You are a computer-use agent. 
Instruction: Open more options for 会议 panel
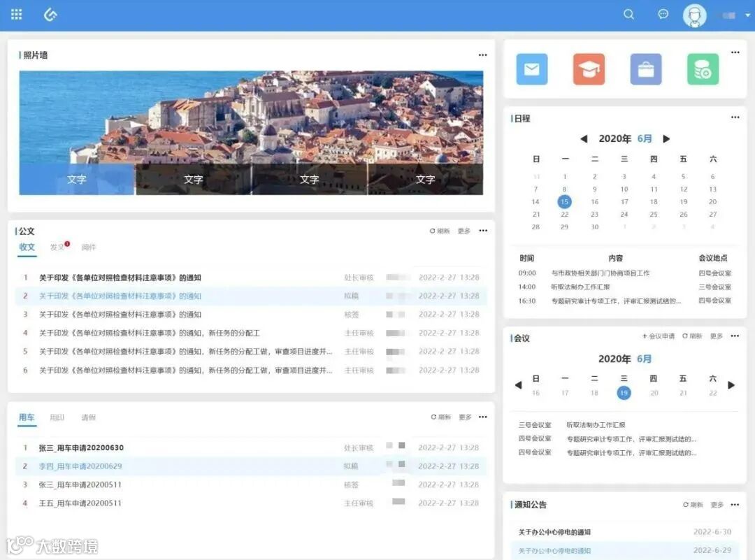click(x=735, y=336)
